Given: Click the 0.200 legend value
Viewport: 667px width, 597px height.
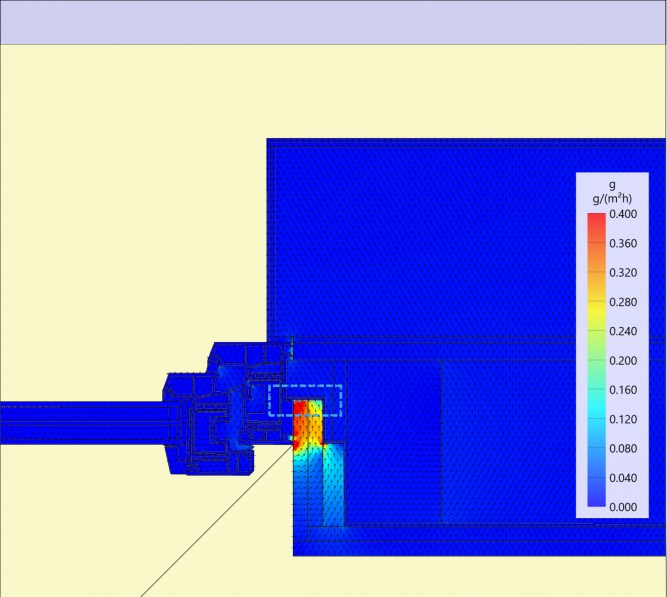Looking at the screenshot, I should pos(623,360).
